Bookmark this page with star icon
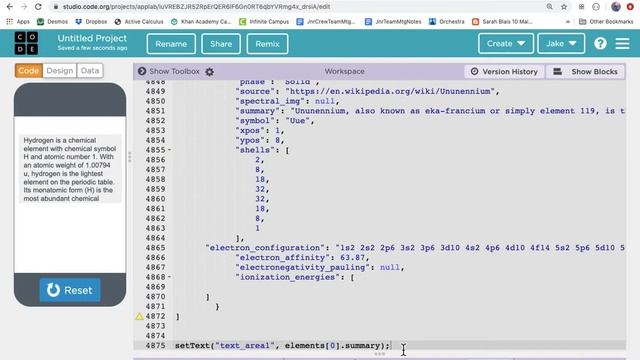 tap(564, 7)
